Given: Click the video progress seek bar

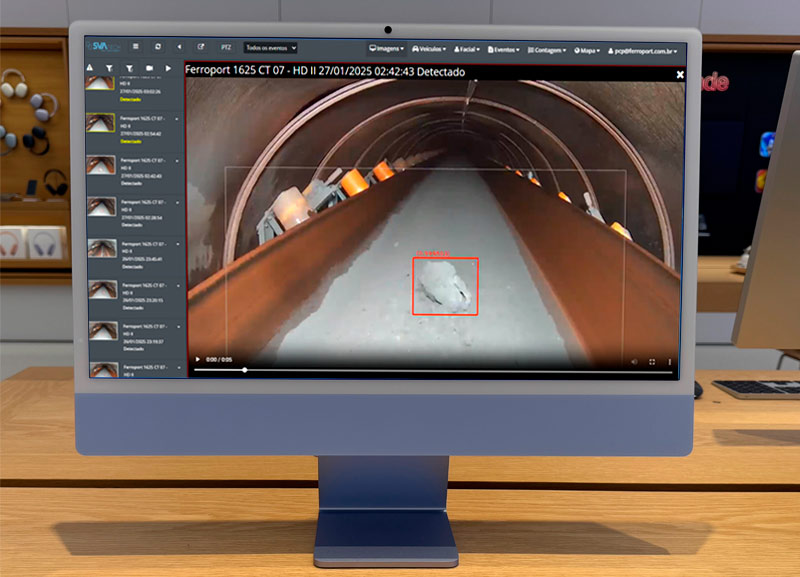Looking at the screenshot, I should coord(432,370).
